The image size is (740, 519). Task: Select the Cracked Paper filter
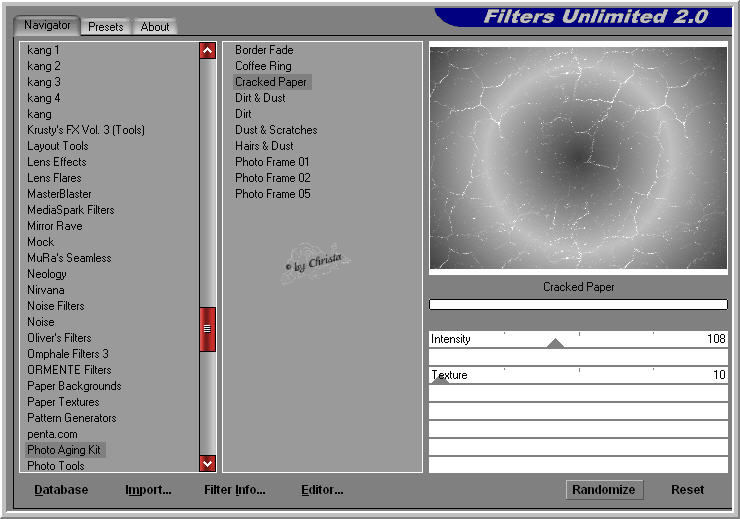(272, 82)
